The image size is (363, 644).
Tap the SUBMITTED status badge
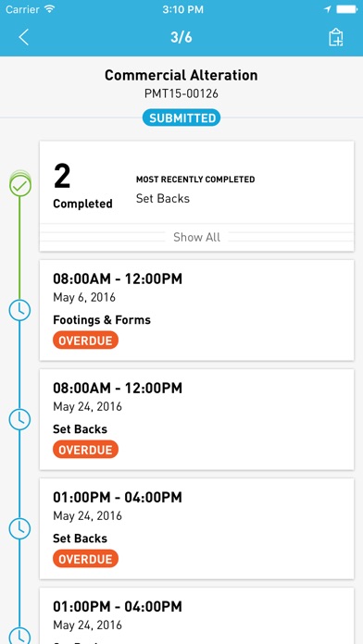181,118
